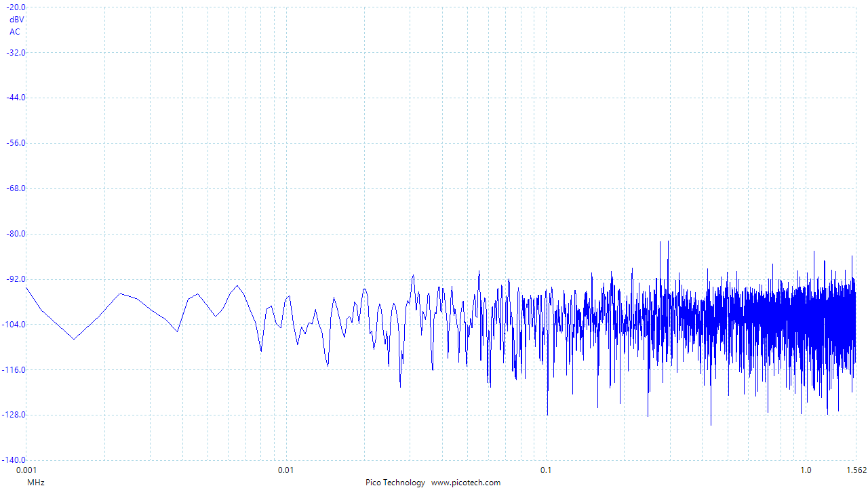Click the -68.0 amplitude axis label
The height and width of the screenshot is (488, 868).
pyautogui.click(x=15, y=188)
